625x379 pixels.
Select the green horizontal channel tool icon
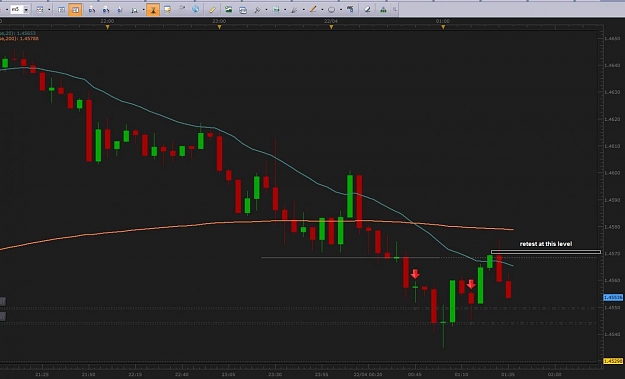point(276,10)
